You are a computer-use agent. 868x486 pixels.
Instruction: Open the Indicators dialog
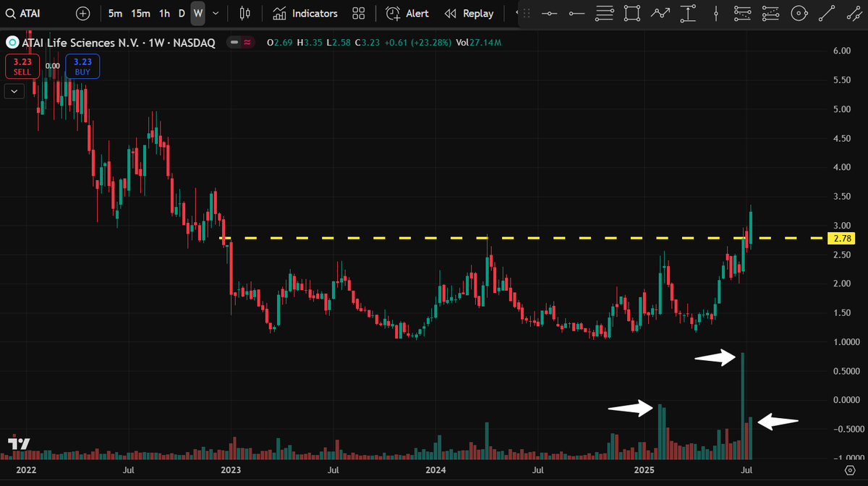click(305, 13)
